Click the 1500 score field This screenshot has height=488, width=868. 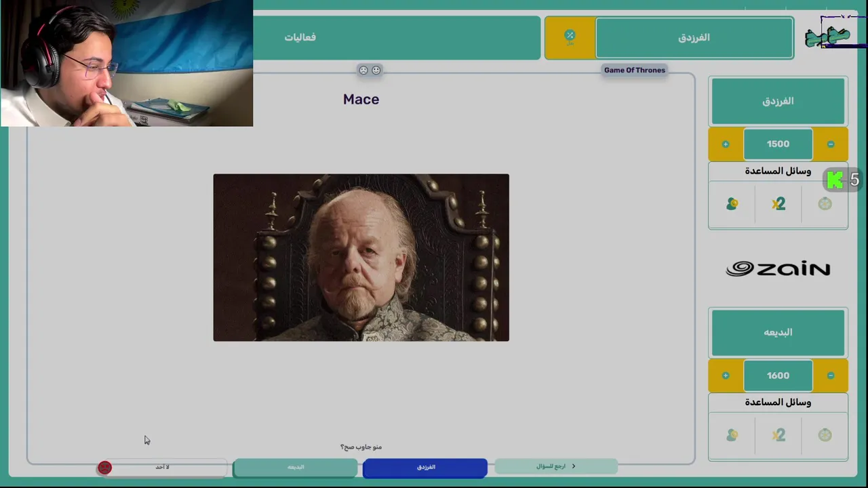click(778, 144)
